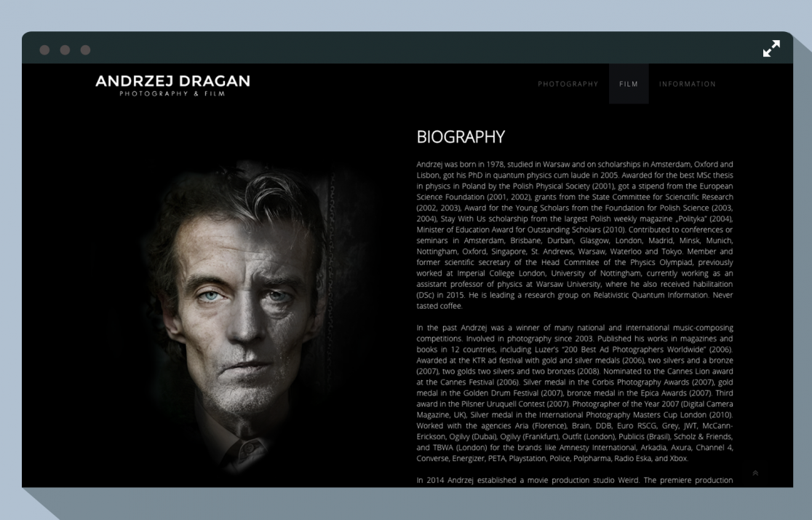Click the first gray window dot
812x520 pixels.
pos(44,50)
